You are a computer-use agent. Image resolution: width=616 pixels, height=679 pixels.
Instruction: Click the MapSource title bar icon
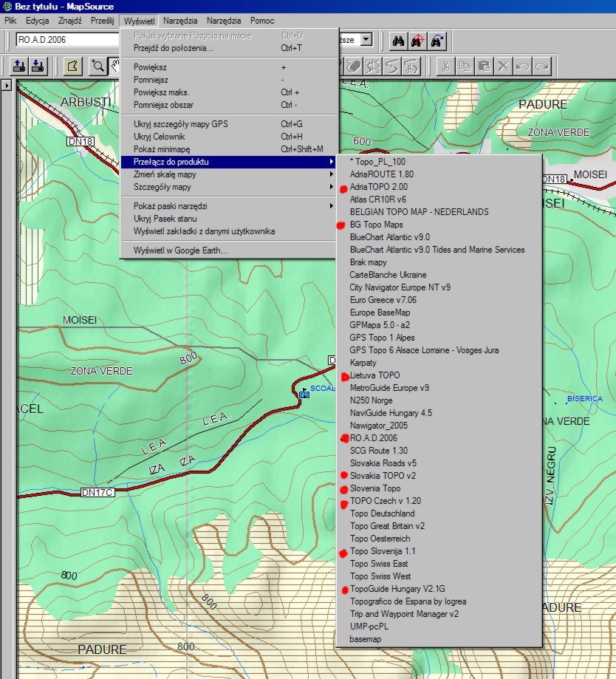pos(7,7)
